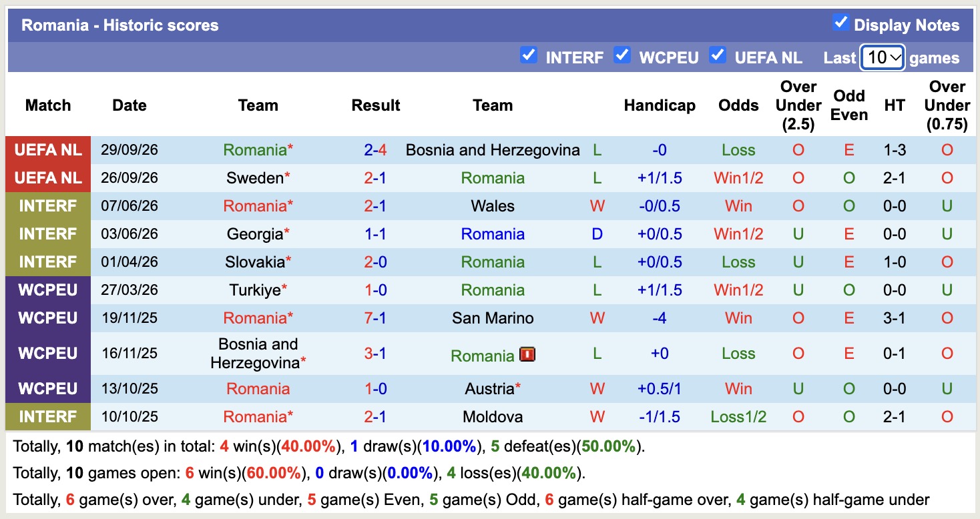The height and width of the screenshot is (519, 980).
Task: Disable the UEFA NL filter checkbox
Action: pos(718,55)
